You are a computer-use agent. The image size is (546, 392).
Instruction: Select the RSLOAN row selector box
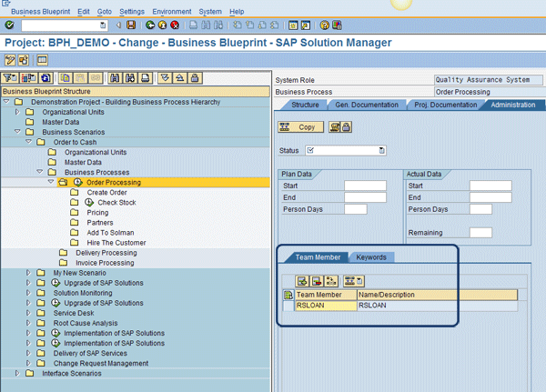[288, 306]
